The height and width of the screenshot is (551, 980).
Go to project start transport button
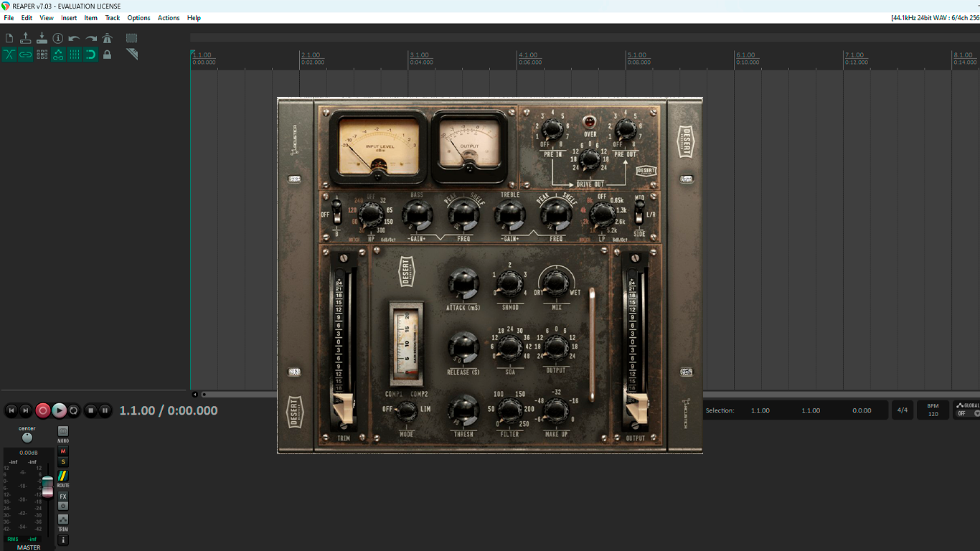click(x=11, y=410)
